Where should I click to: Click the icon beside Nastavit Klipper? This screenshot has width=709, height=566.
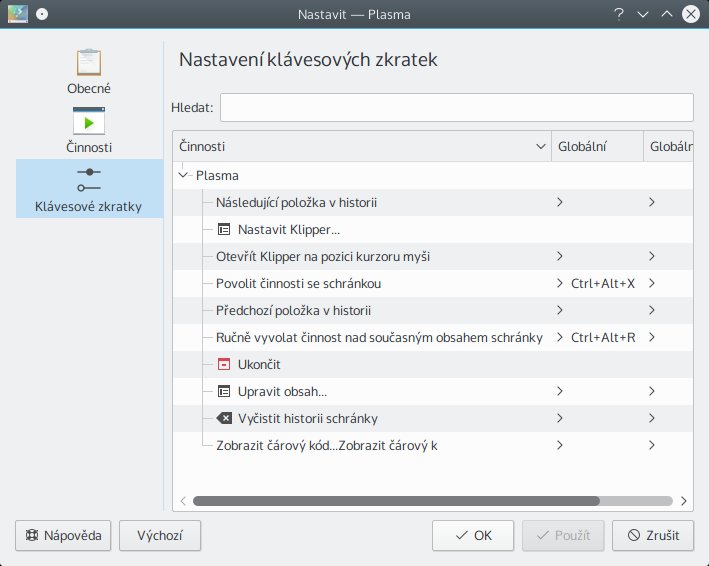click(224, 229)
